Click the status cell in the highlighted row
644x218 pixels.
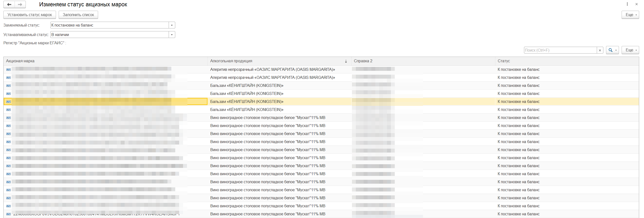[567, 102]
